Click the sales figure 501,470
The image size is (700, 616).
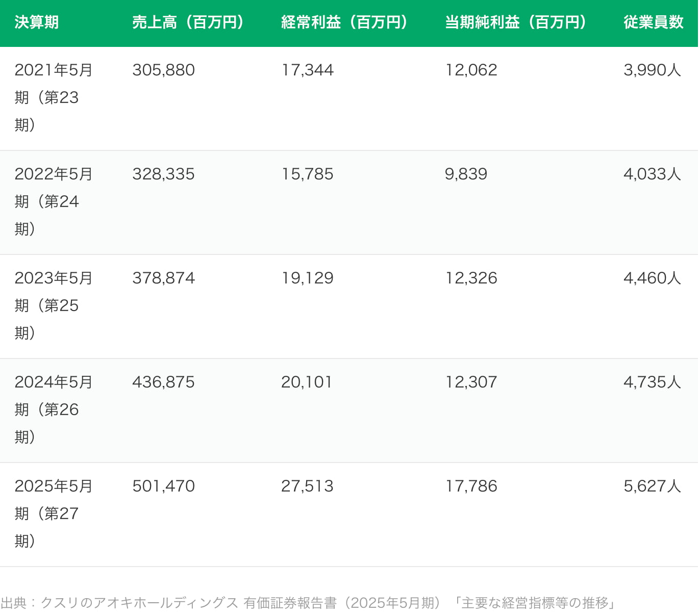pos(164,486)
